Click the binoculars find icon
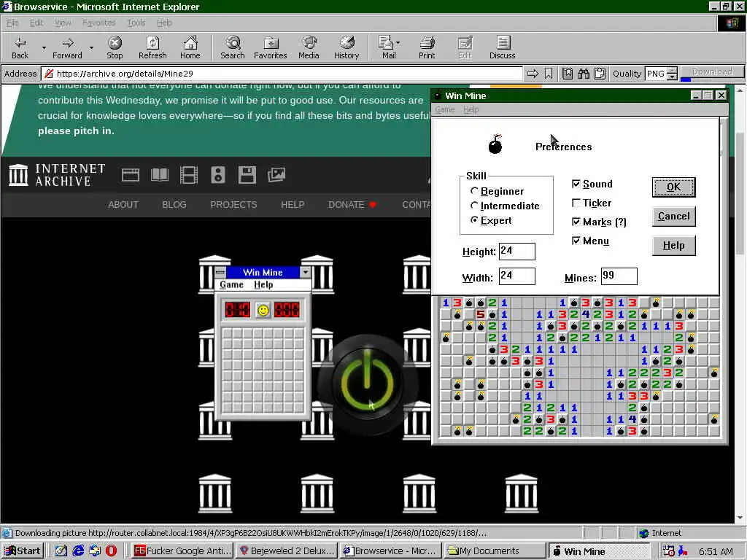Screen dimensions: 747x560 (x=584, y=74)
